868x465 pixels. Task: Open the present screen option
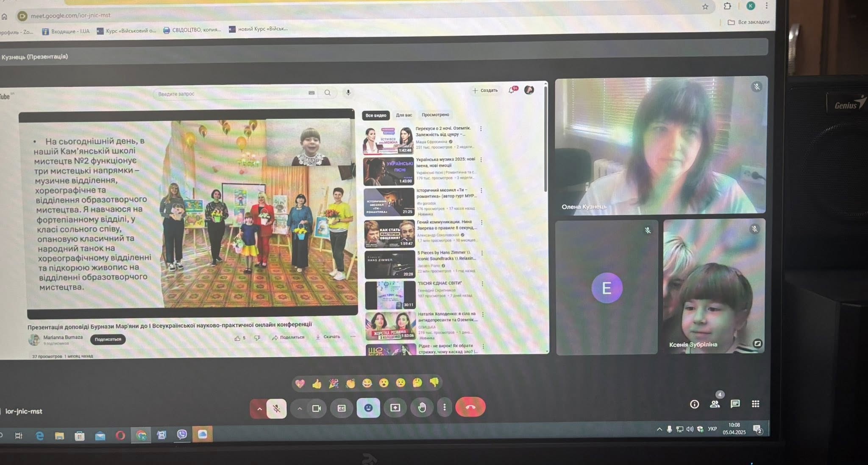[395, 408]
